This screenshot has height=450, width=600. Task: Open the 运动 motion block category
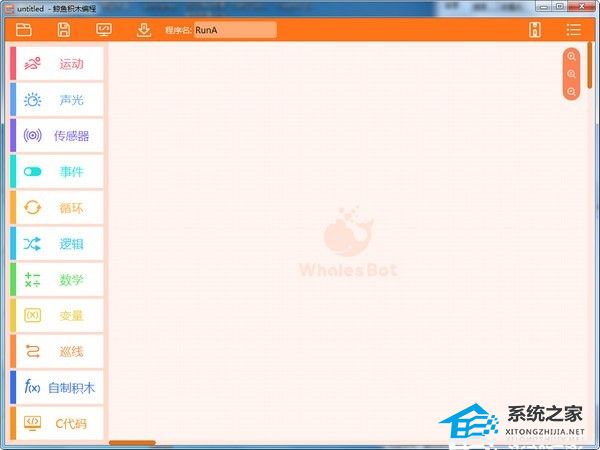pos(57,64)
